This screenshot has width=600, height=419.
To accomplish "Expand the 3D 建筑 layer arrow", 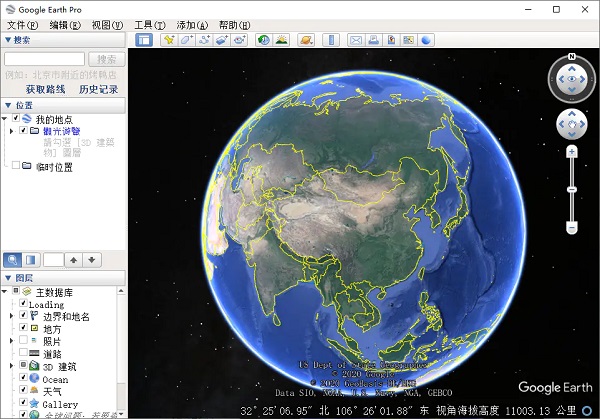I will 11,366.
